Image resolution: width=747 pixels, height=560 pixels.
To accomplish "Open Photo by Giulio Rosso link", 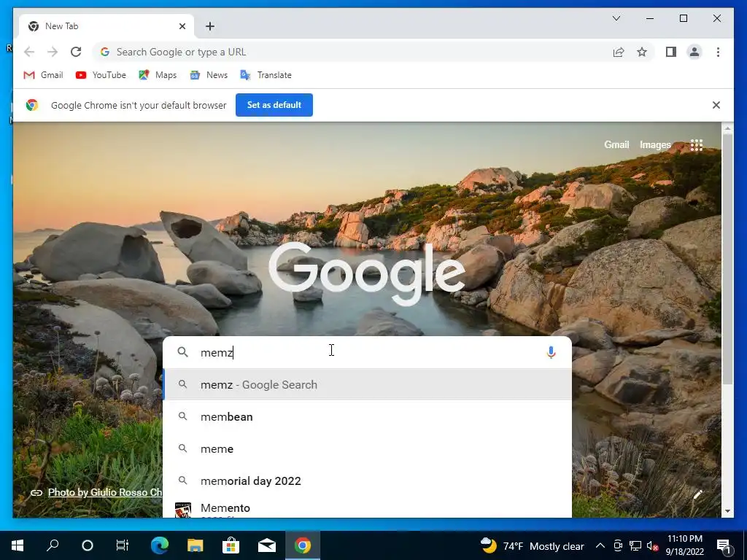I will 105,492.
